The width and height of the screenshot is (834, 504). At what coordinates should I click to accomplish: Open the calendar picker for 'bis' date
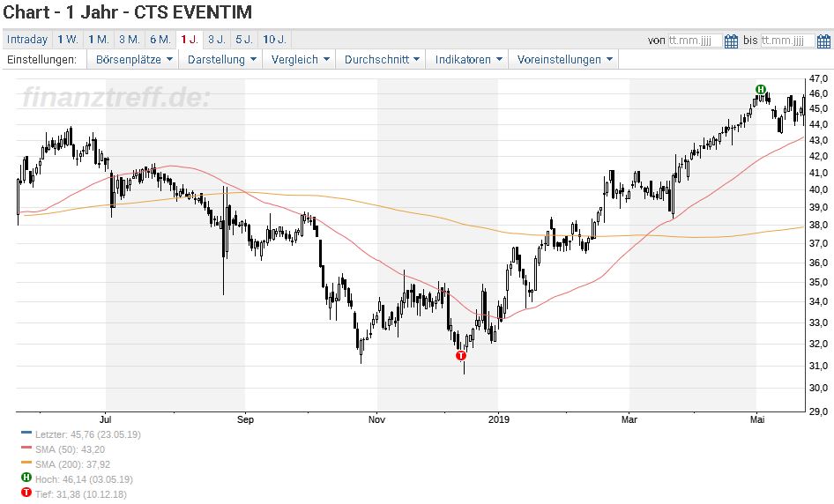[x=823, y=41]
